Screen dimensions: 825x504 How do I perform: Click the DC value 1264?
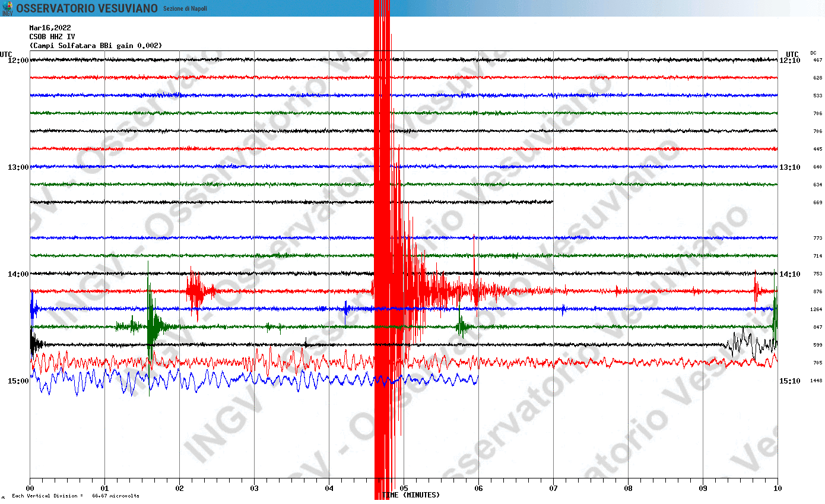click(816, 309)
